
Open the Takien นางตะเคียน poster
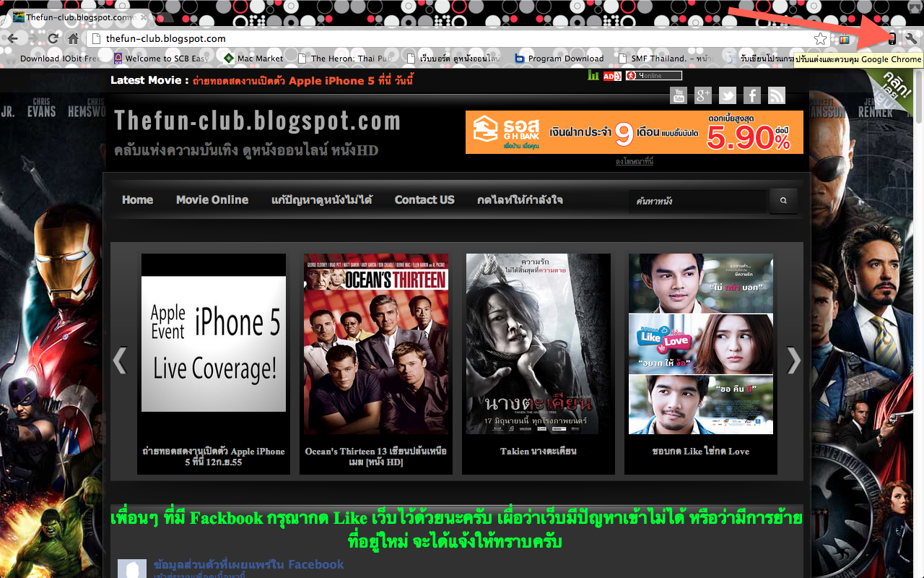[539, 344]
